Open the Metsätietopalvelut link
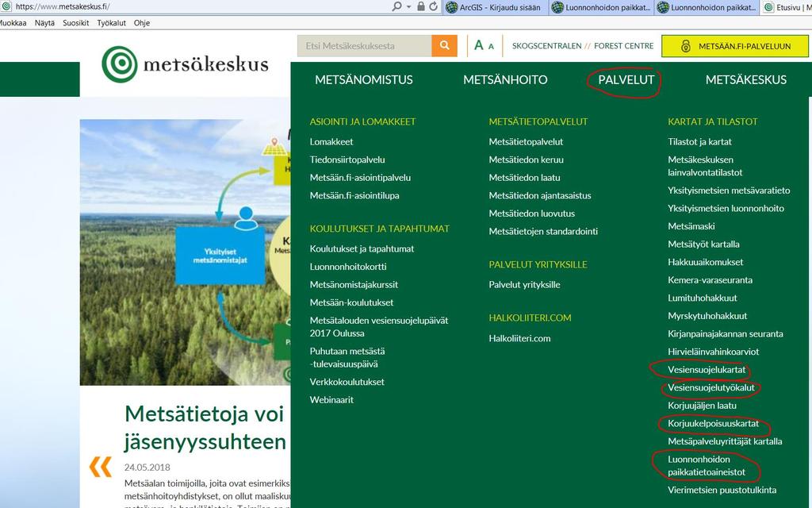This screenshot has width=812, height=508. [x=526, y=141]
